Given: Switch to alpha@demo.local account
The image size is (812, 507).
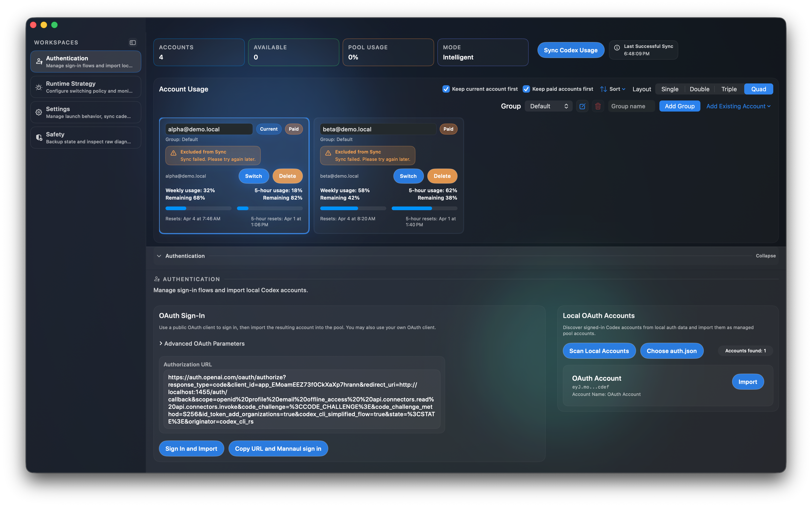Looking at the screenshot, I should [x=254, y=176].
